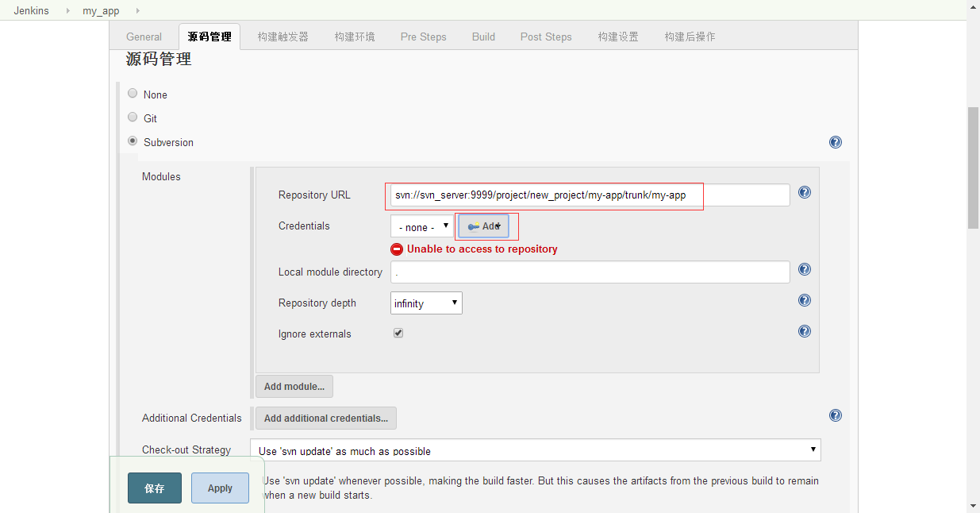This screenshot has height=513, width=980.
Task: Click the 保存 save button
Action: [155, 488]
